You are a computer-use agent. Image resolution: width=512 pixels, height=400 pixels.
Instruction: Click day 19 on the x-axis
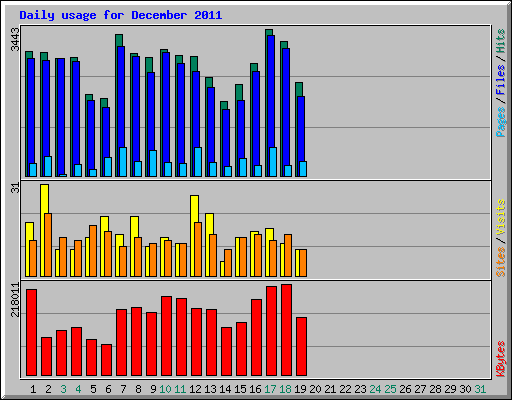coord(300,389)
